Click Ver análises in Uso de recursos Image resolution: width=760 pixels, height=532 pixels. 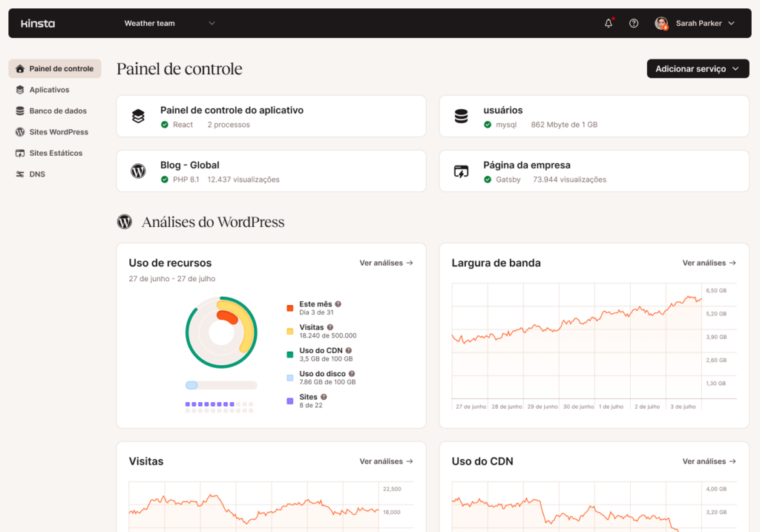386,263
